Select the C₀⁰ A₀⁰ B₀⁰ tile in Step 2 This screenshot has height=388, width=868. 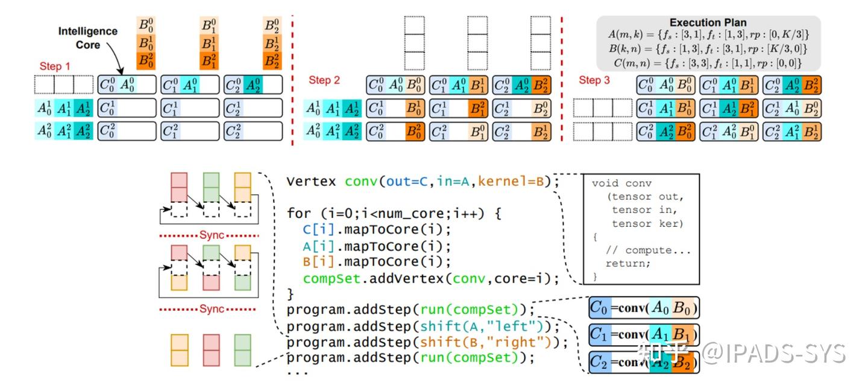395,84
